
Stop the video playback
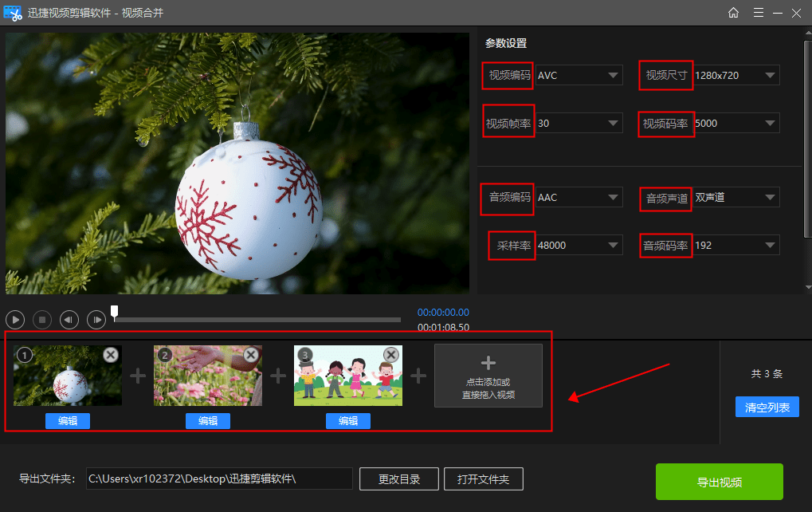pos(42,320)
